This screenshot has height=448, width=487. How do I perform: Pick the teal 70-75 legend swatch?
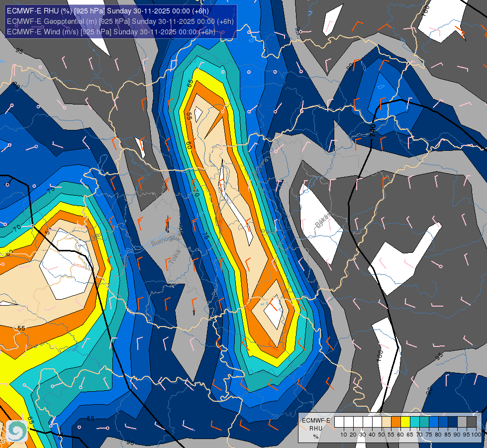pyautogui.click(x=424, y=422)
